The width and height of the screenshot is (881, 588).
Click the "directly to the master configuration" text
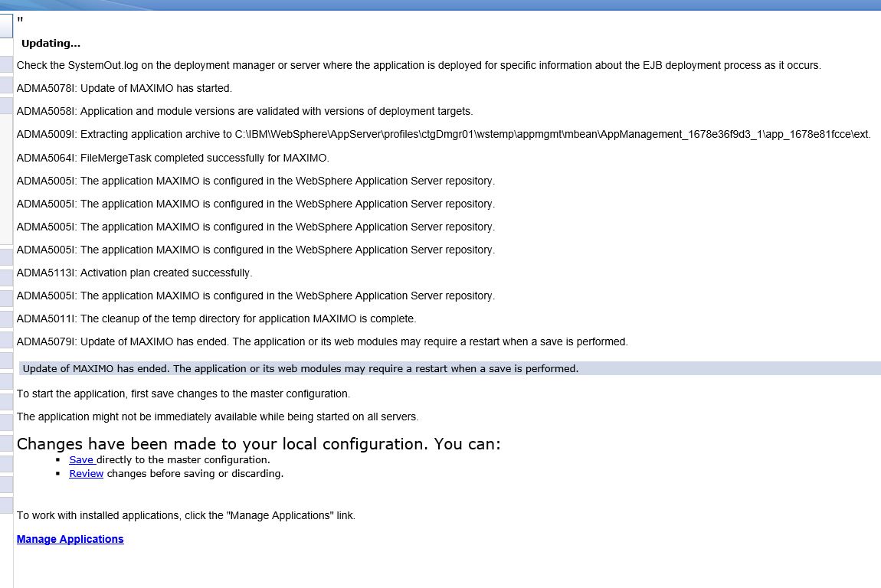point(183,460)
